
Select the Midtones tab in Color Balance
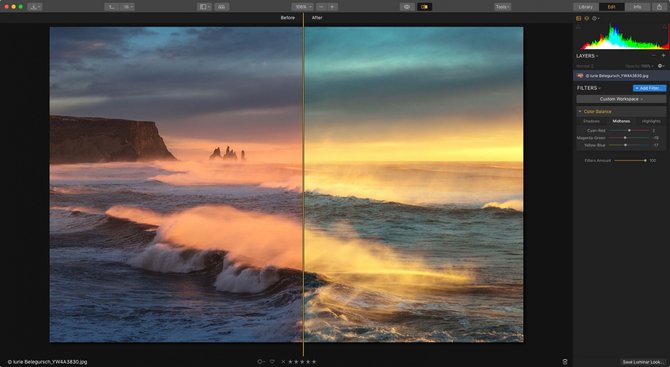tap(621, 121)
